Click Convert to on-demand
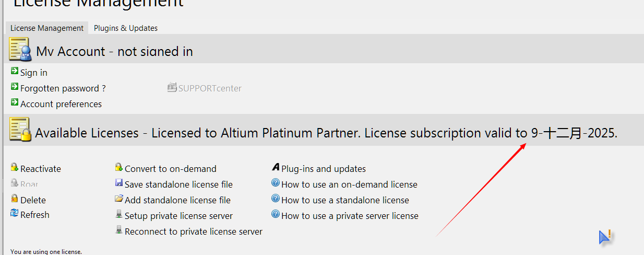This screenshot has height=255, width=644. [170, 169]
